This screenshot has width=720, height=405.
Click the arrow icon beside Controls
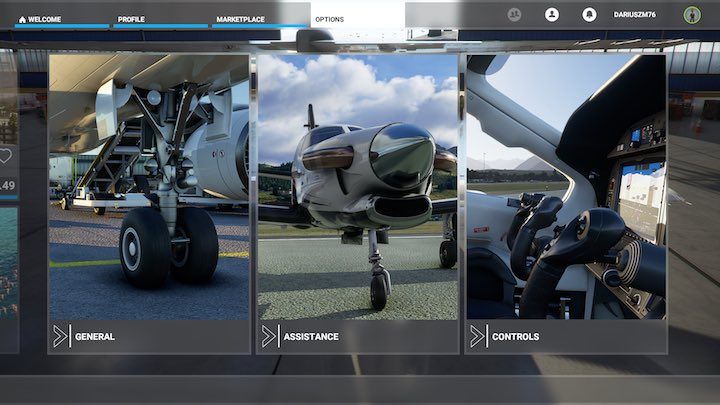(478, 336)
